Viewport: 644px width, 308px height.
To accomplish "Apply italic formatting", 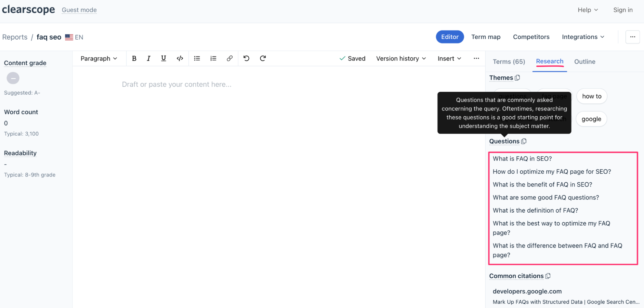I will (149, 58).
